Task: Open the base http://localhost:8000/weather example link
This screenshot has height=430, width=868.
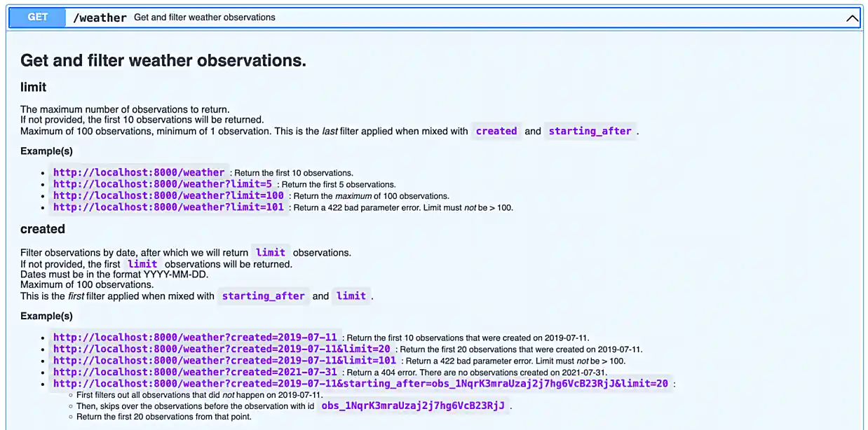Action: click(139, 172)
